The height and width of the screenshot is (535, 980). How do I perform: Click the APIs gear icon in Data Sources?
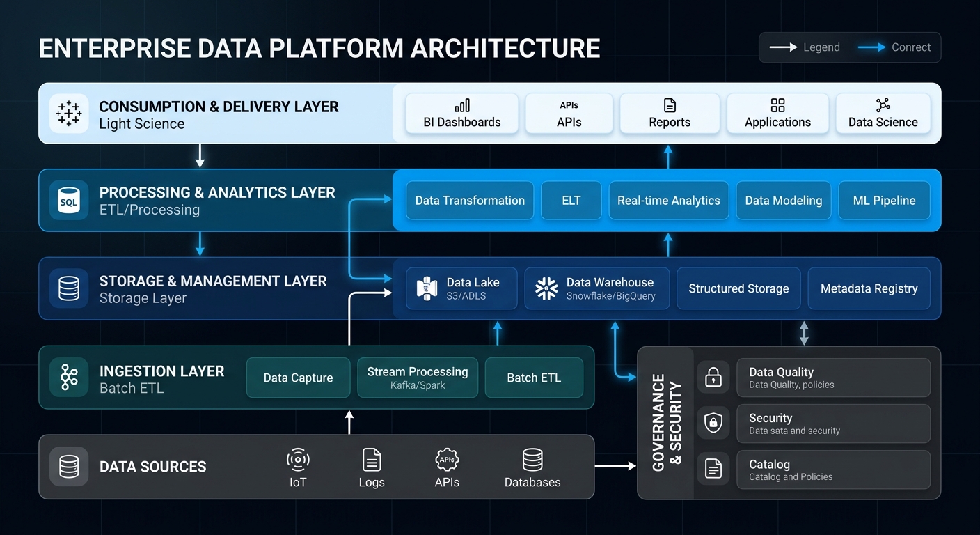(447, 460)
